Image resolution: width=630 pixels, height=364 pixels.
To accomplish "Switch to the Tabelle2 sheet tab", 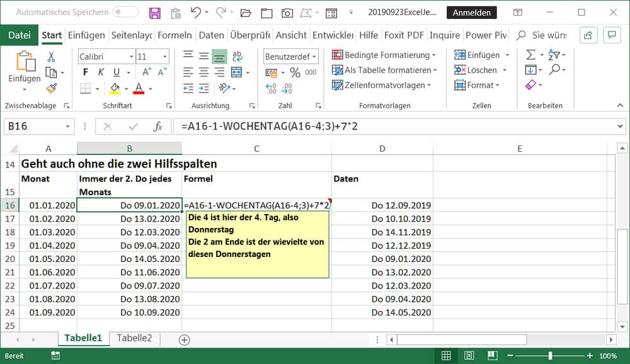I will 134,338.
